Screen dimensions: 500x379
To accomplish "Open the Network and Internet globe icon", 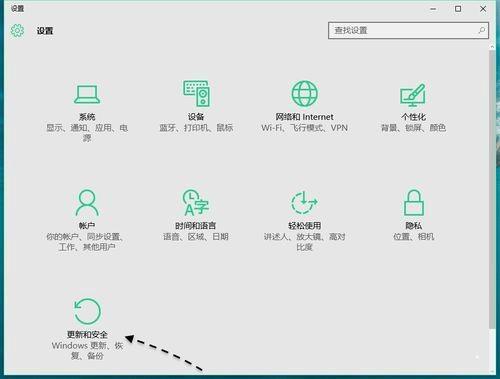I will 304,94.
